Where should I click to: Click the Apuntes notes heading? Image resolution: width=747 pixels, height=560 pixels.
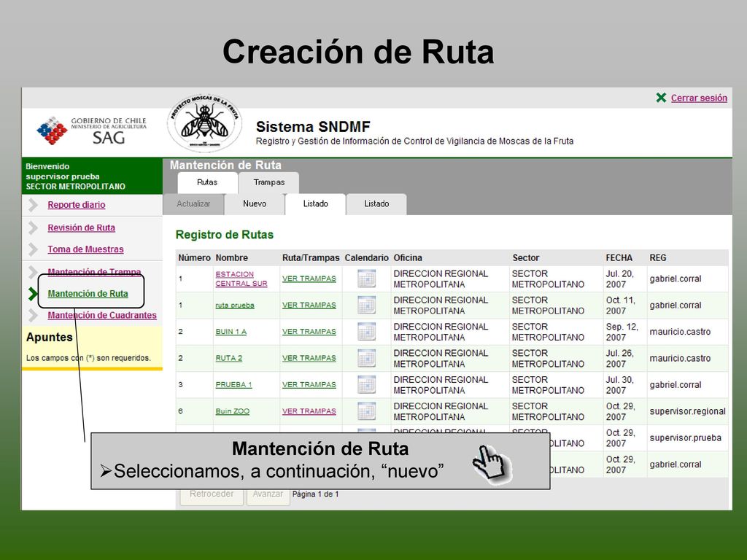point(50,337)
